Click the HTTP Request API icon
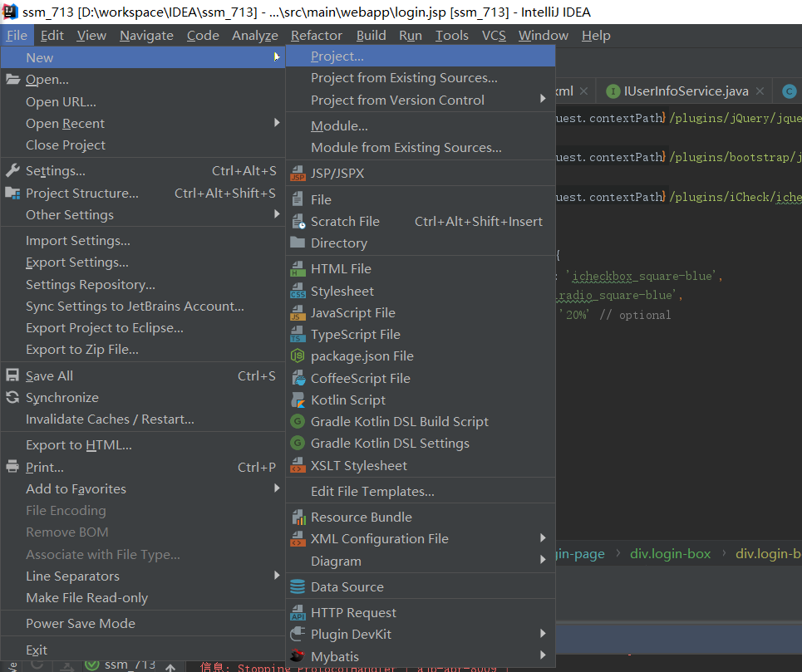This screenshot has height=672, width=802. coord(298,612)
